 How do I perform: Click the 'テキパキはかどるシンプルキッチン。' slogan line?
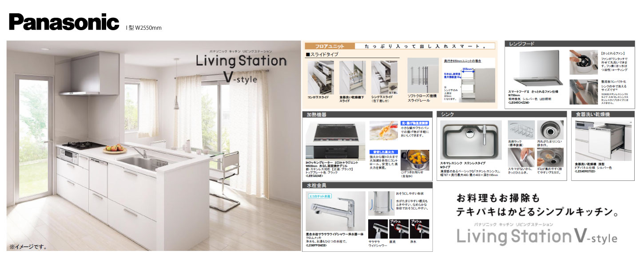tap(538, 212)
